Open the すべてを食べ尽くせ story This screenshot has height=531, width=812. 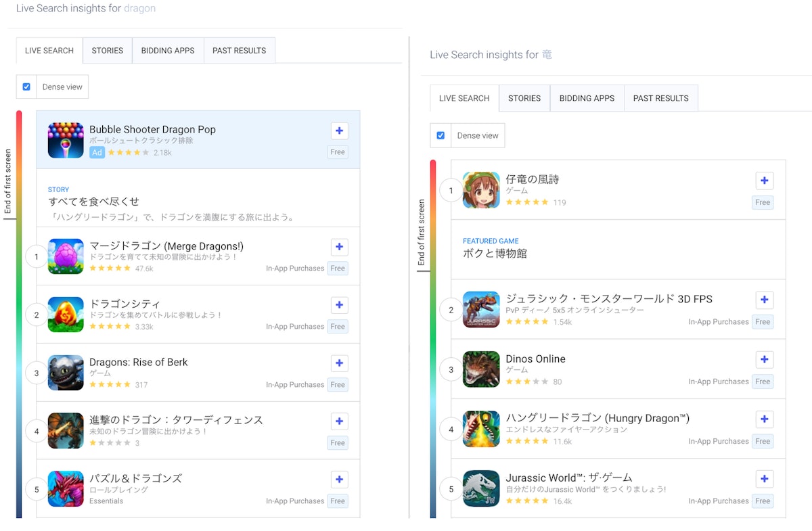tap(94, 202)
